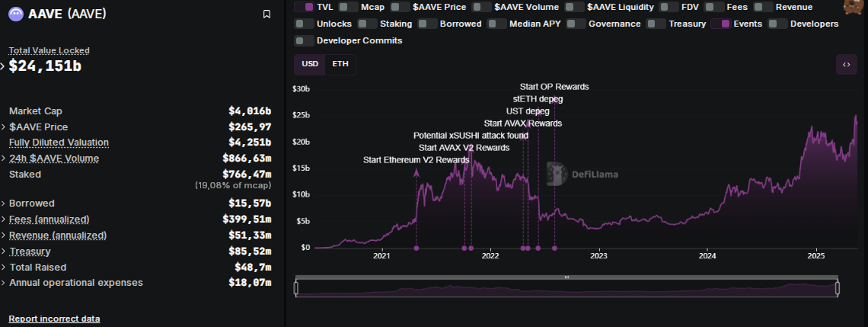The width and height of the screenshot is (868, 327).
Task: Enable the Mcap chart series
Action: [348, 7]
